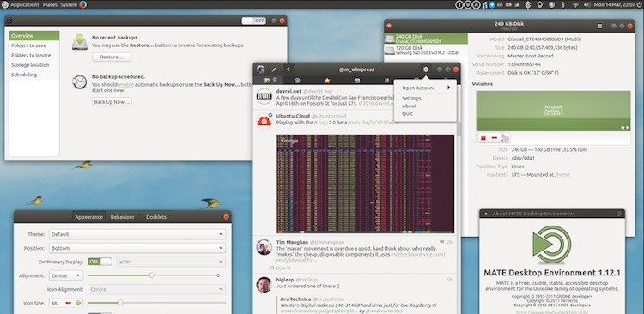Click the Ubuntu MATE menu logo in top-left
The image size is (644, 314).
(4, 4)
